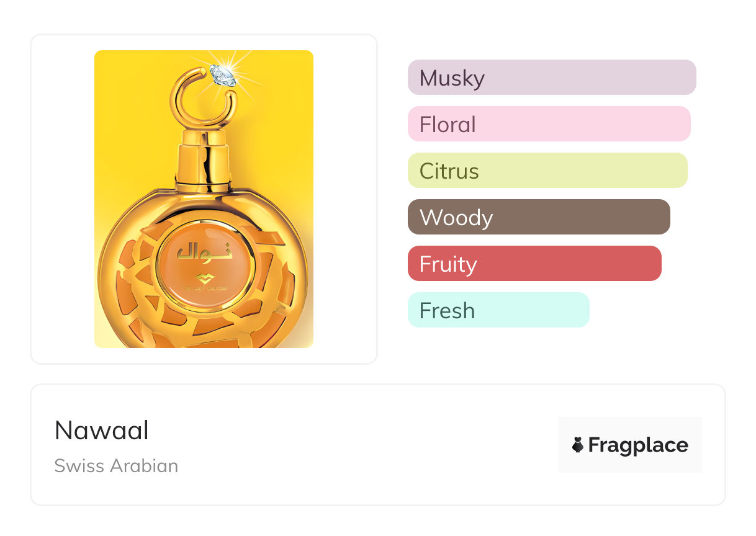Pick the Woody accord bar
This screenshot has height=536, width=756.
click(538, 217)
